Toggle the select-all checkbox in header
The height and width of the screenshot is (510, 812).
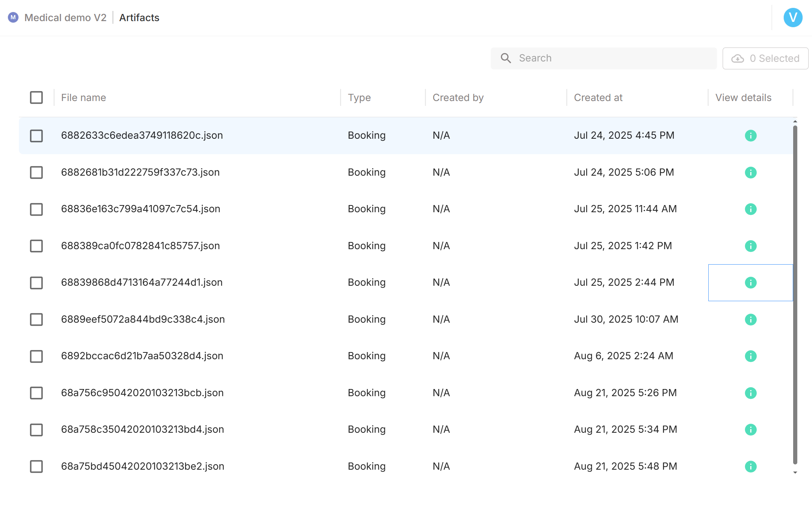36,98
